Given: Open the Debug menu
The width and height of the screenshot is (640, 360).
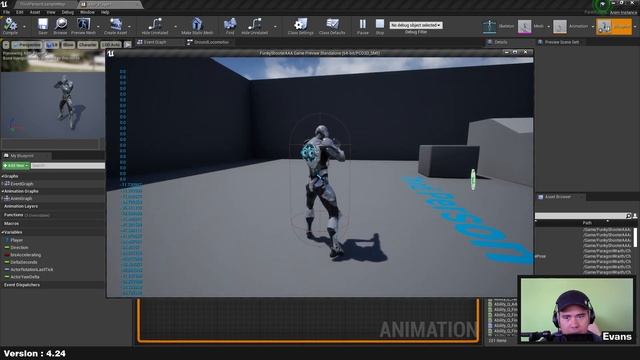Looking at the screenshot, I should pos(67,12).
